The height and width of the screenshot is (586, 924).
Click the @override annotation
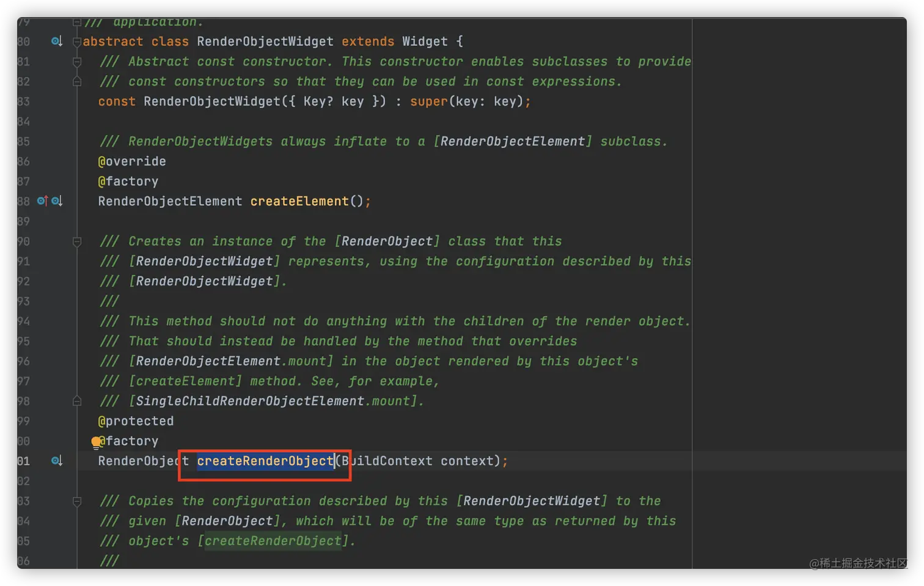click(132, 161)
